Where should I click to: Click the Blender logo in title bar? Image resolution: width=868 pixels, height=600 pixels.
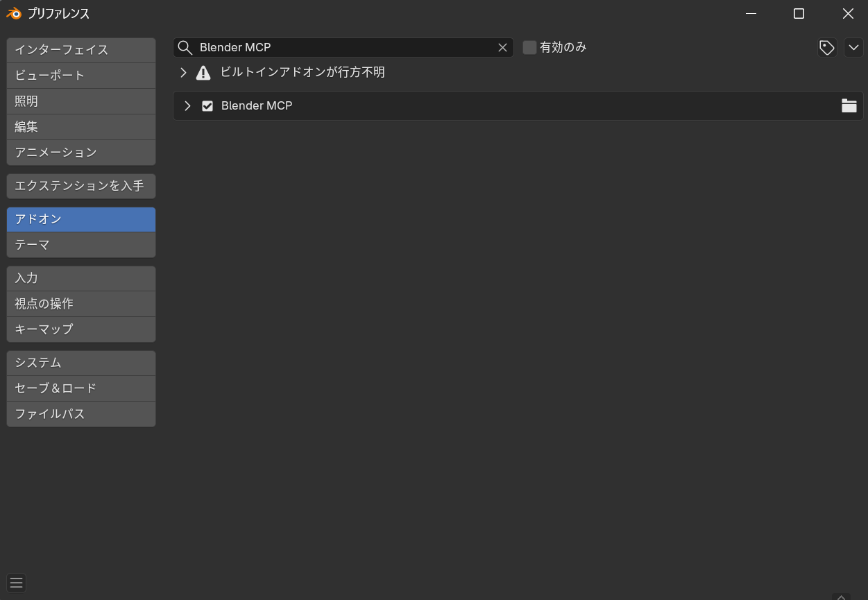[12, 12]
